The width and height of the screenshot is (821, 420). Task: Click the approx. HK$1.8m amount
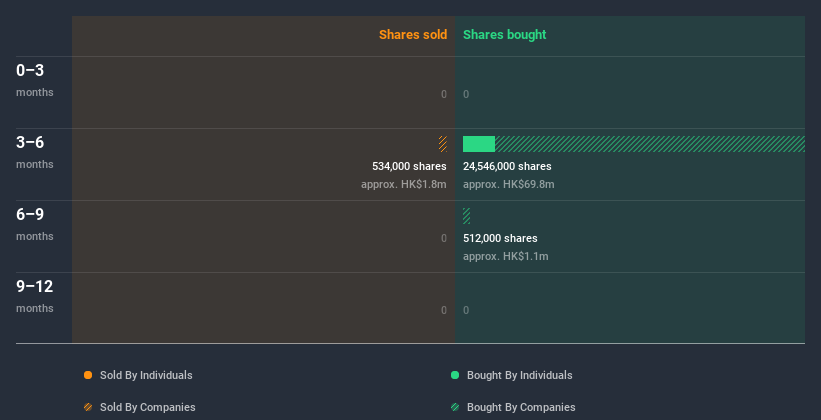pyautogui.click(x=404, y=184)
